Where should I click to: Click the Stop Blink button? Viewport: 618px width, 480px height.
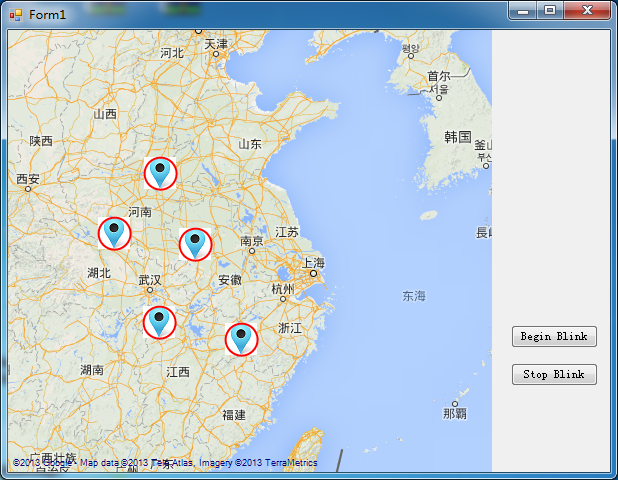(554, 374)
